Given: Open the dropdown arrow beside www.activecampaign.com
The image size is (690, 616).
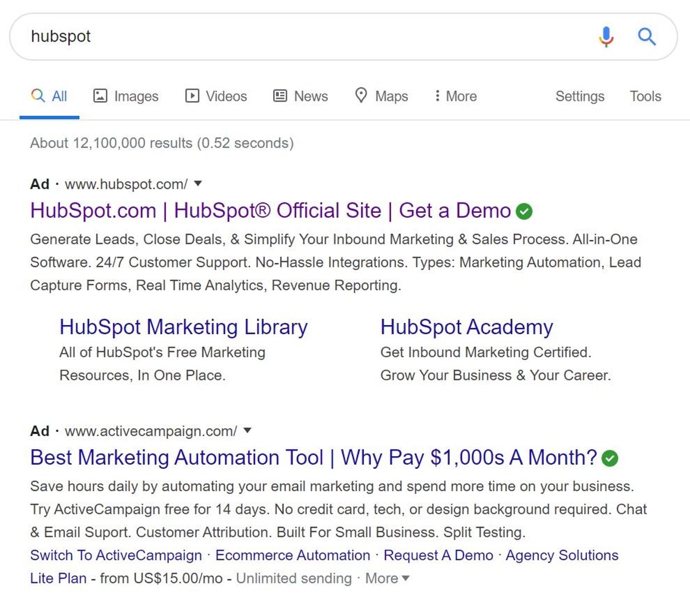Looking at the screenshot, I should point(247,431).
